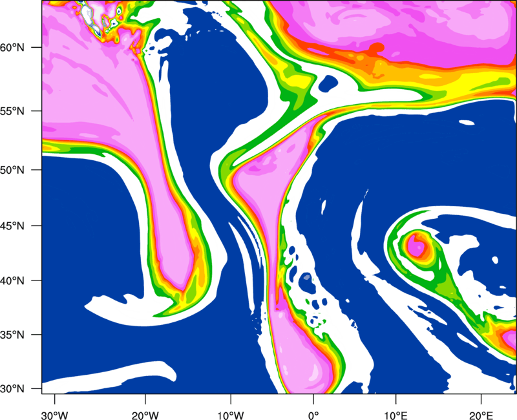Click the 35°N latitude label

pyautogui.click(x=12, y=335)
